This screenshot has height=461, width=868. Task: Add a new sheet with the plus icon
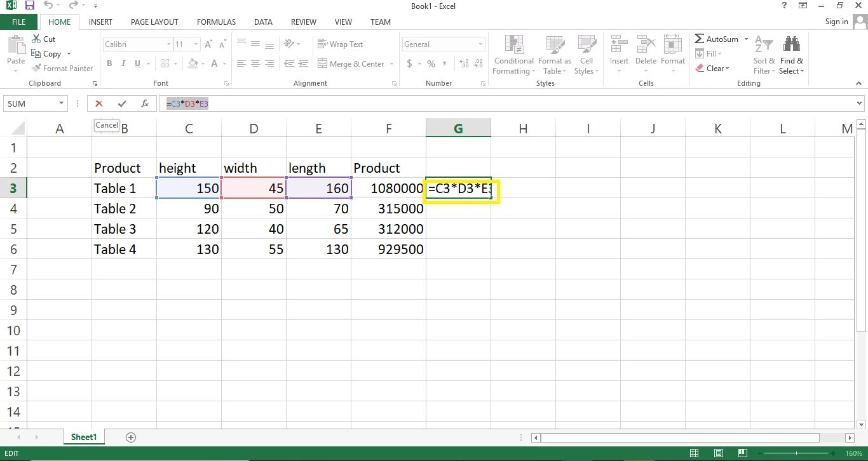point(131,438)
